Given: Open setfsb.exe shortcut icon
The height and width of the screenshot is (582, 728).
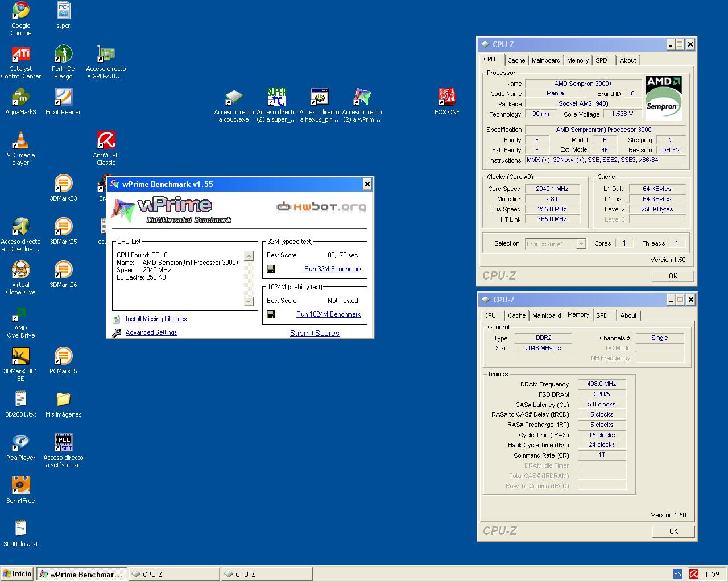Looking at the screenshot, I should (x=63, y=442).
